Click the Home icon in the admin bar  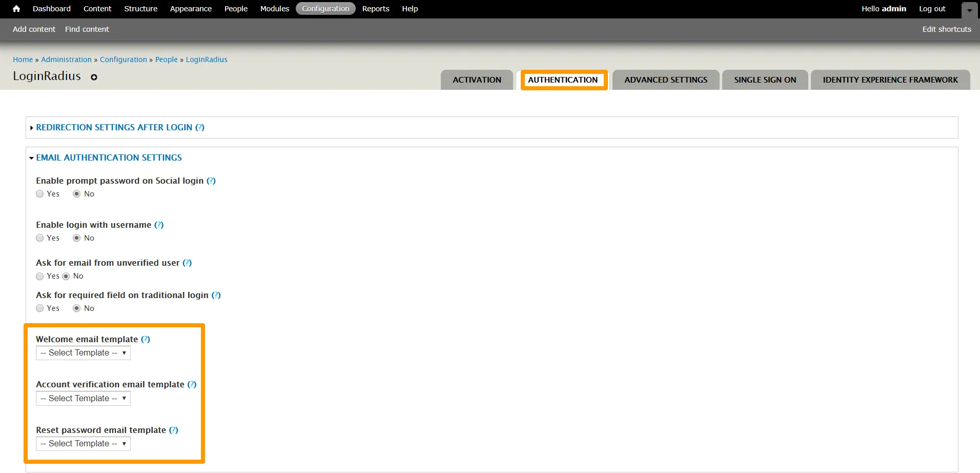(16, 9)
